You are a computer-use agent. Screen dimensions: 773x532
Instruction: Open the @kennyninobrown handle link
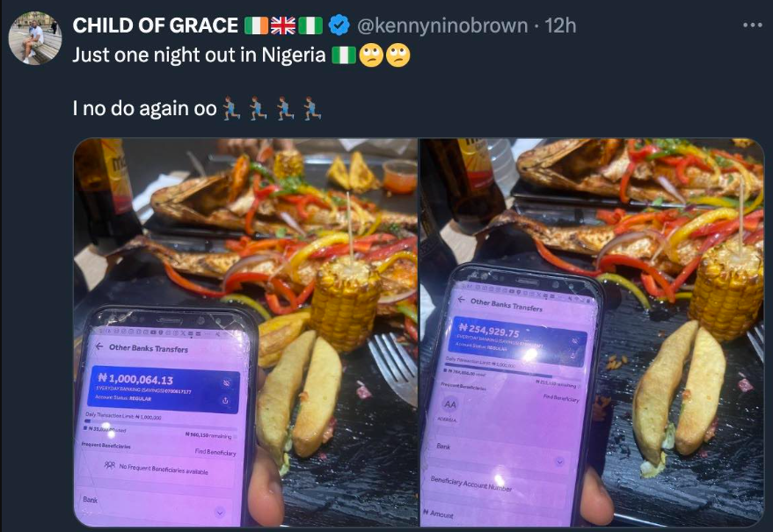[x=442, y=26]
